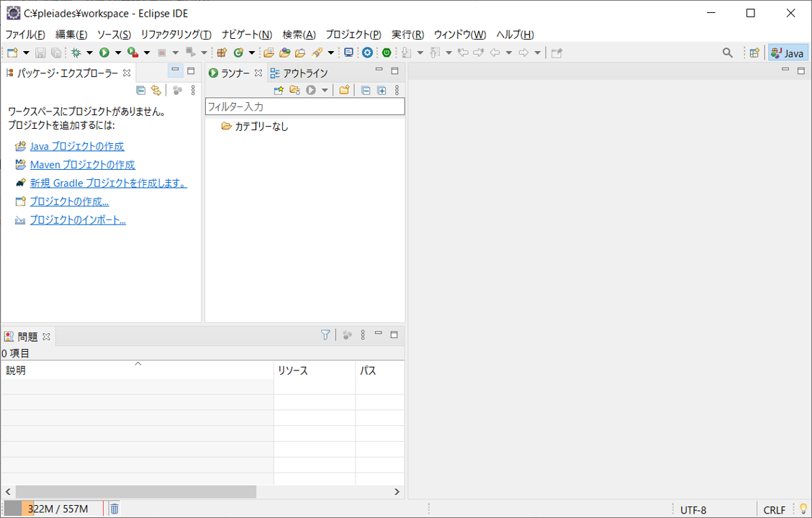Screen dimensions: 812x518
Task: Click the heap memory 322M / 557M indicator
Action: pyautogui.click(x=54, y=509)
